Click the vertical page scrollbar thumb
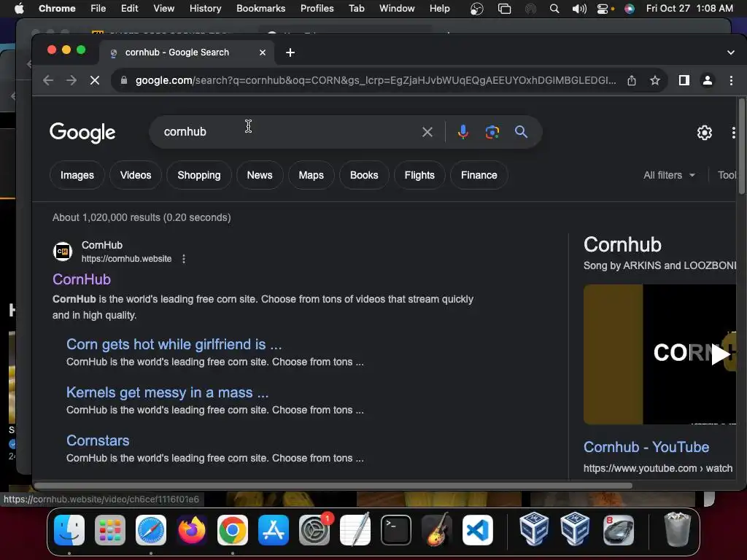This screenshot has width=747, height=560. click(741, 146)
